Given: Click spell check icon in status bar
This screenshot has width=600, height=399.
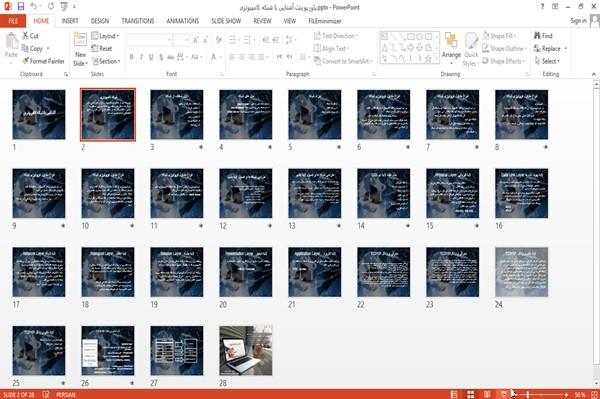Looking at the screenshot, I should 46,394.
